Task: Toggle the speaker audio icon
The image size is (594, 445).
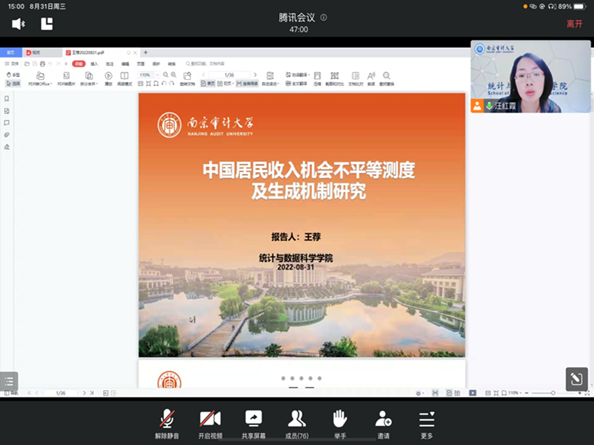Action: click(x=18, y=24)
